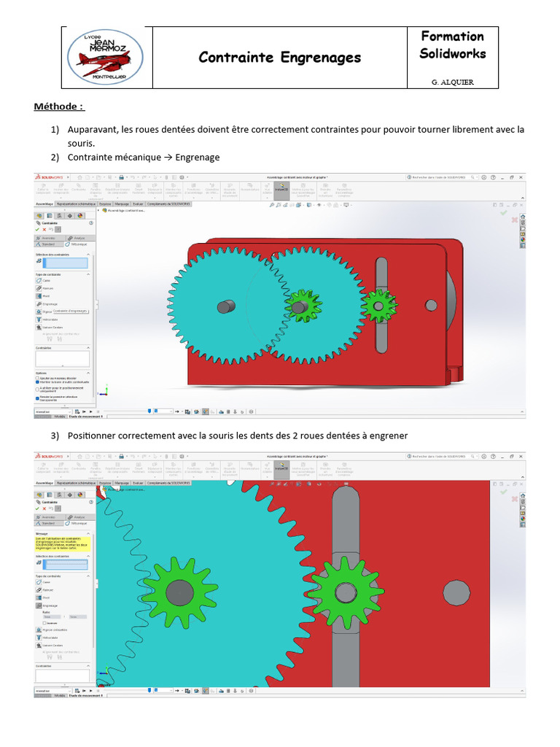Play animation in lower motion study toolbar
Screen dimensions: 560x747
90,691
